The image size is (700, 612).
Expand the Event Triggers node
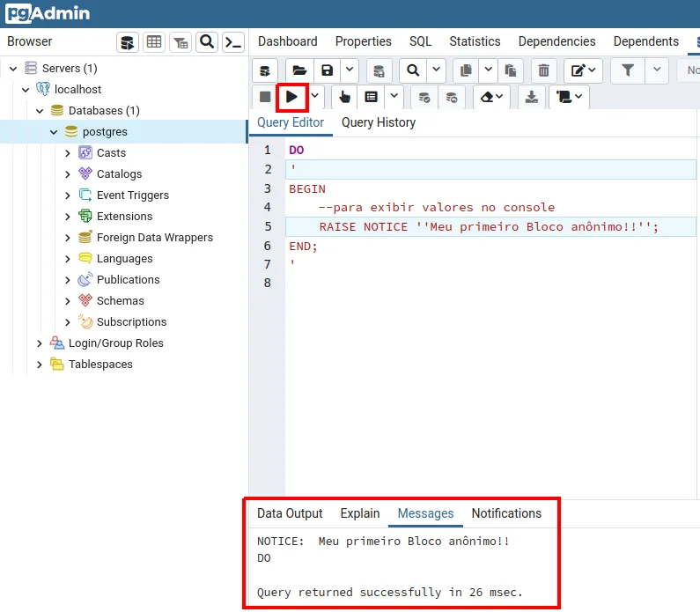tap(68, 195)
